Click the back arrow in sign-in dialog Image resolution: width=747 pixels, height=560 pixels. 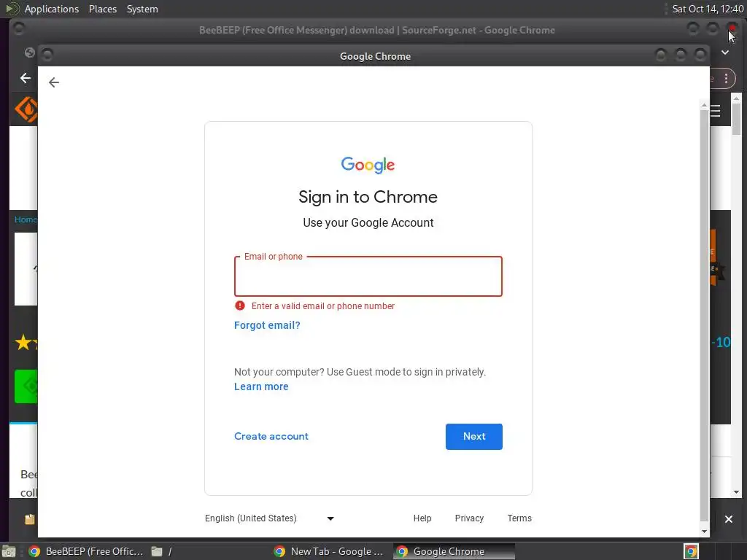[54, 82]
